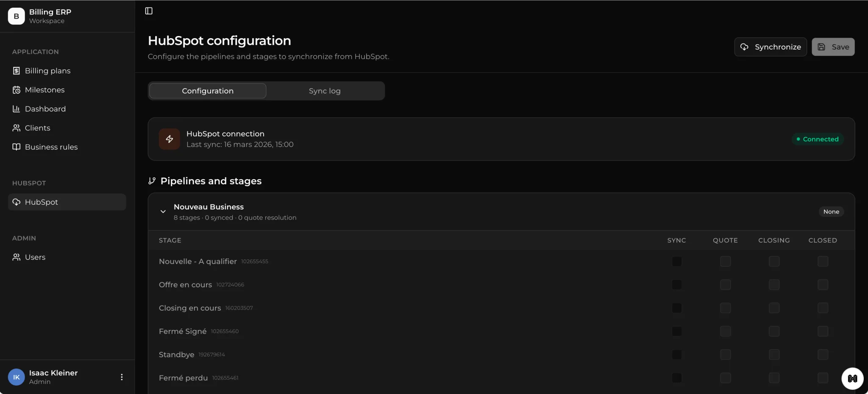Enable Sync for Nouveau - A qualifier

[x=677, y=261]
